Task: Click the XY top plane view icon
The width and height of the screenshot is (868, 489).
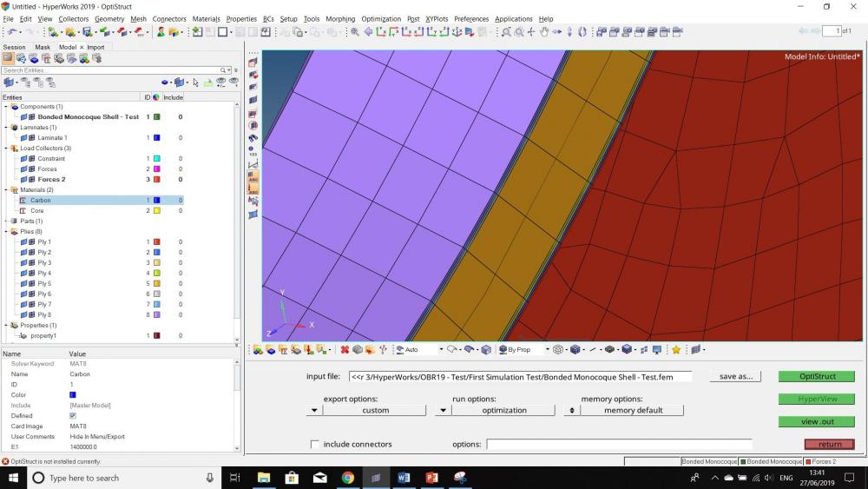Action: 381,32
